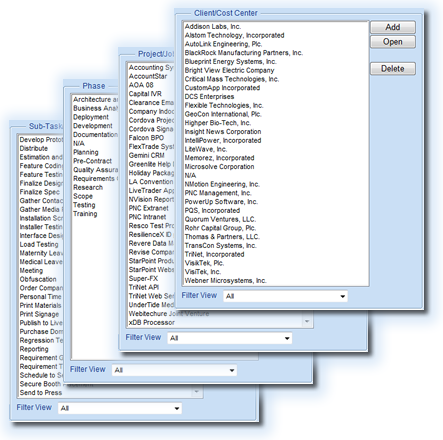Select VisikTek, Plc. client

(x=204, y=263)
